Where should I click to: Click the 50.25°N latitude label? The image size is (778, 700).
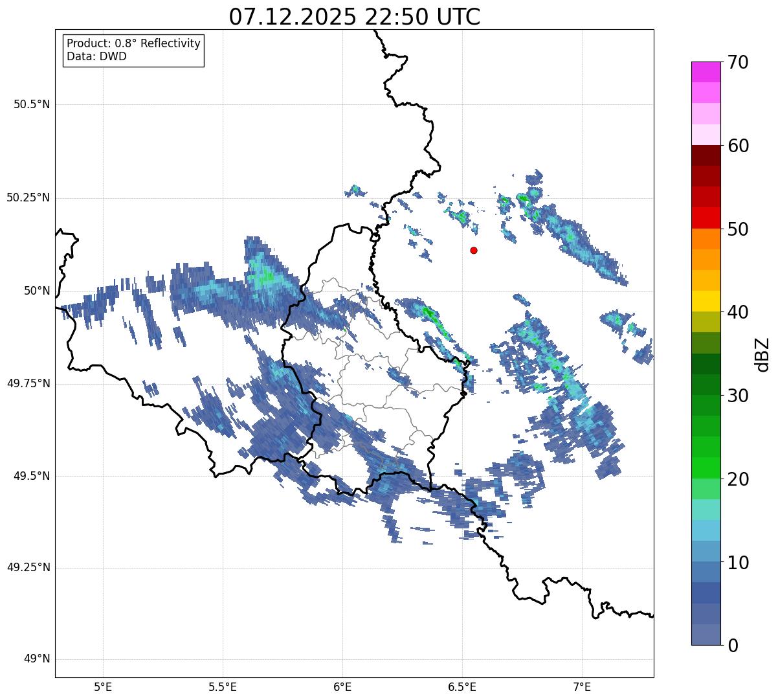(x=28, y=198)
